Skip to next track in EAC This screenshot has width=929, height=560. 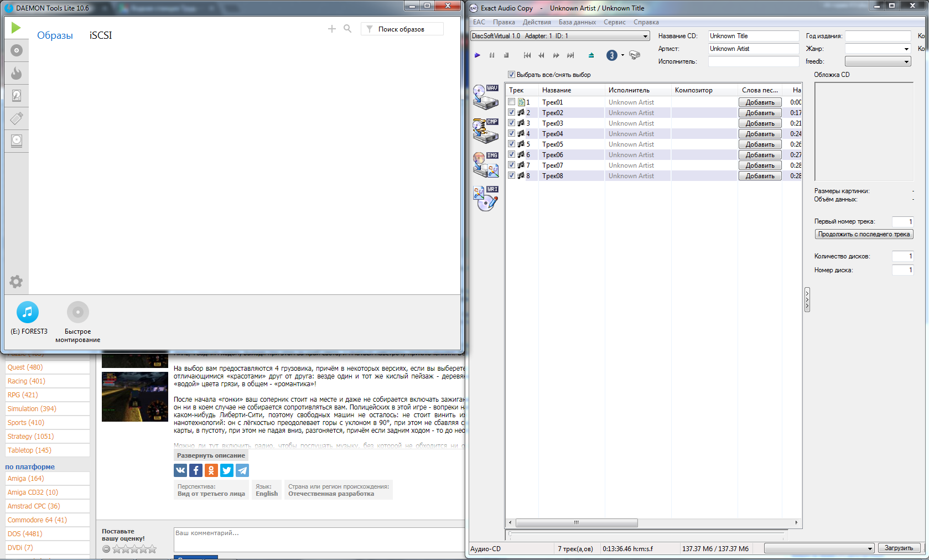570,55
